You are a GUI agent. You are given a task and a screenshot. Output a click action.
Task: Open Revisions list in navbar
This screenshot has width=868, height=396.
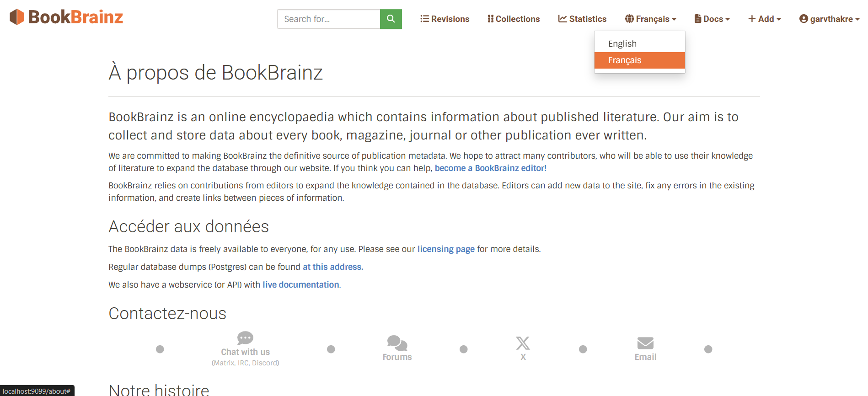point(445,19)
